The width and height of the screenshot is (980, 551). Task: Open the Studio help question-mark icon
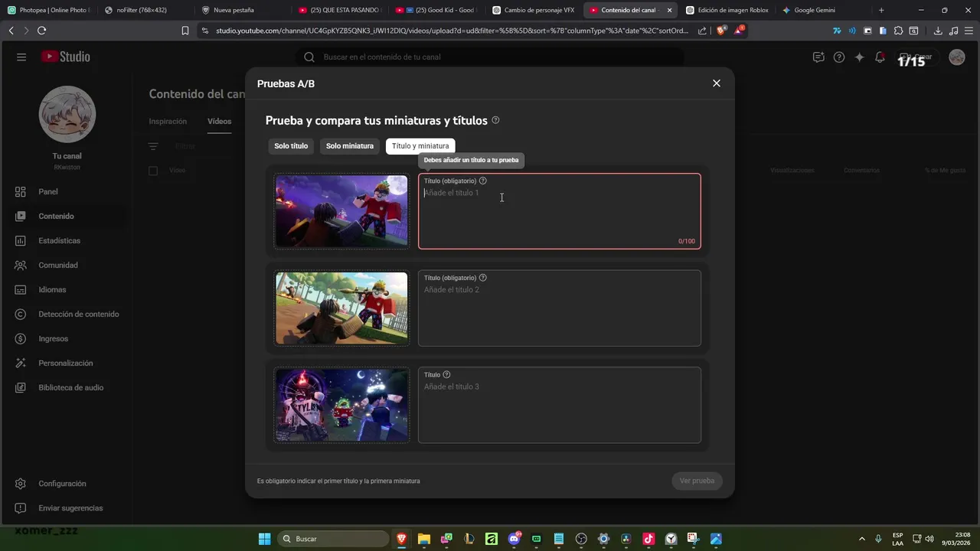click(839, 57)
